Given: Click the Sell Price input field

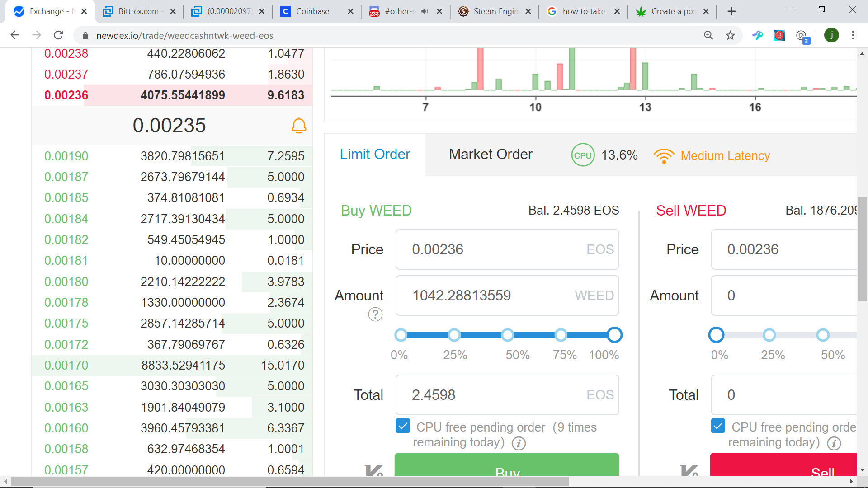Looking at the screenshot, I should click(x=784, y=249).
